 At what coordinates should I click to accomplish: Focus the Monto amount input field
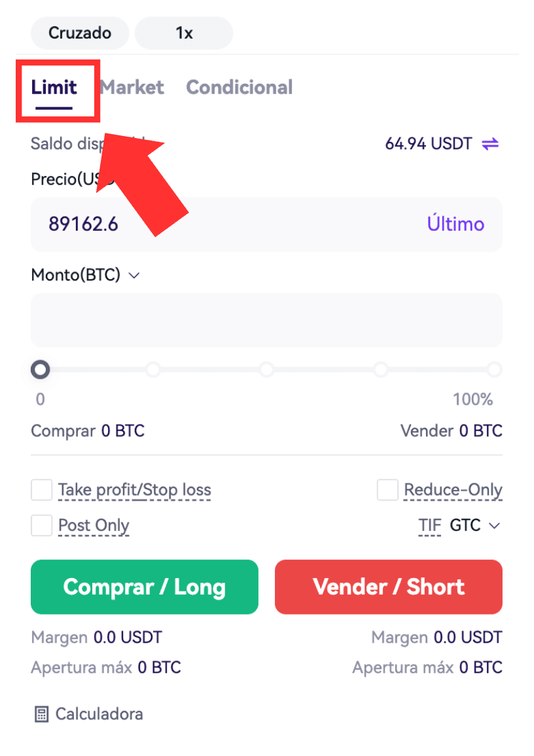[x=267, y=320]
